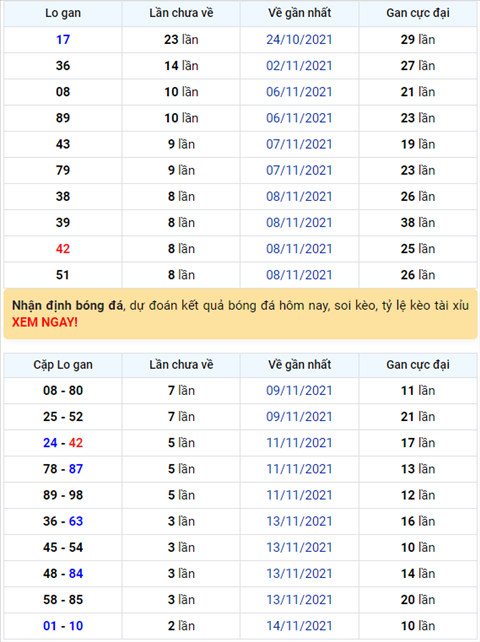The image size is (480, 642).
Task: Click '14 lần' in row 48 - 84
Action: [418, 574]
